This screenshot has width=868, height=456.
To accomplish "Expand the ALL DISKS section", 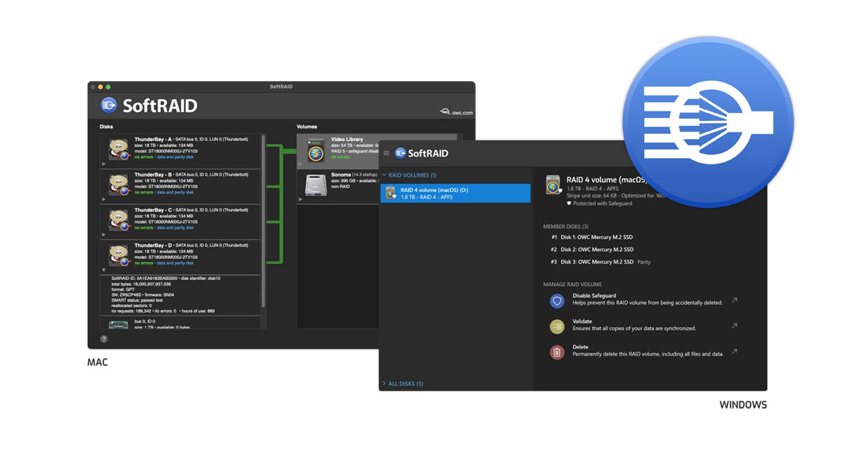I will pyautogui.click(x=385, y=384).
